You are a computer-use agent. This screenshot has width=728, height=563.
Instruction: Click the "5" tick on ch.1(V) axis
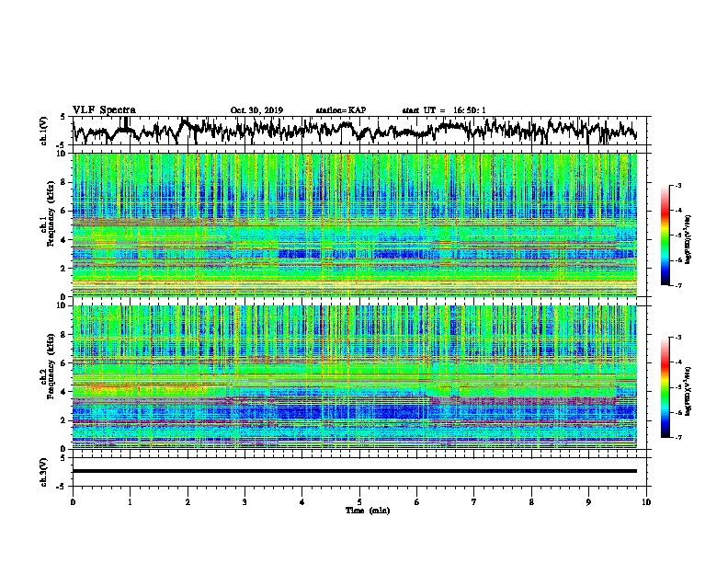pyautogui.click(x=63, y=117)
